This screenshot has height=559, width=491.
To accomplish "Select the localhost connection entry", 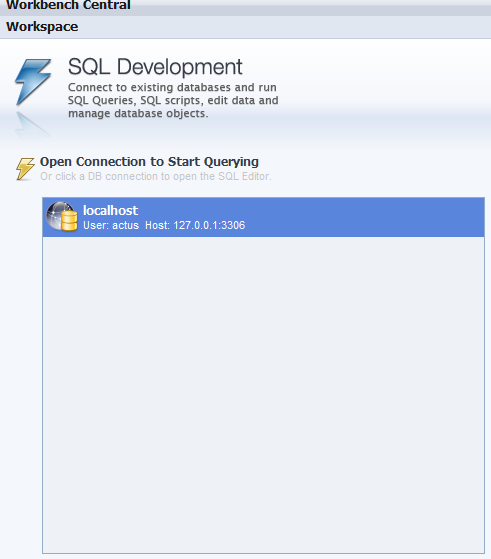I will [263, 217].
